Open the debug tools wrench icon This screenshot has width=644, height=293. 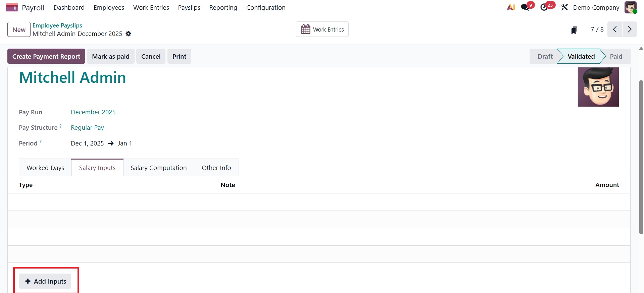(x=564, y=7)
